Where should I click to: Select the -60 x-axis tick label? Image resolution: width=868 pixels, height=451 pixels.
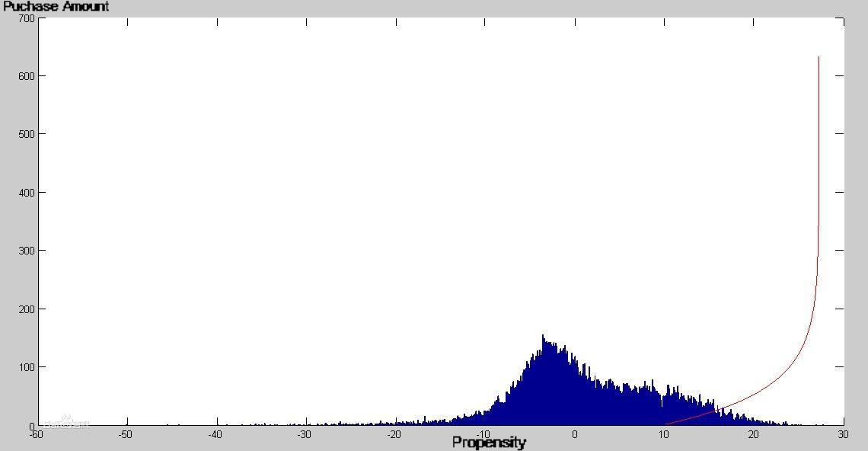point(36,435)
